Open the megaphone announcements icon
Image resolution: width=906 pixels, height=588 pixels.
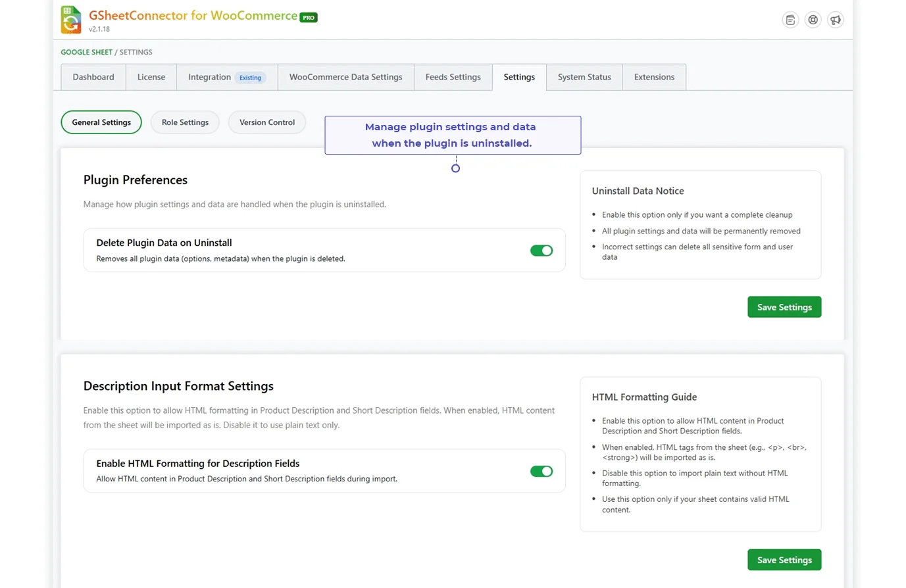click(x=836, y=20)
